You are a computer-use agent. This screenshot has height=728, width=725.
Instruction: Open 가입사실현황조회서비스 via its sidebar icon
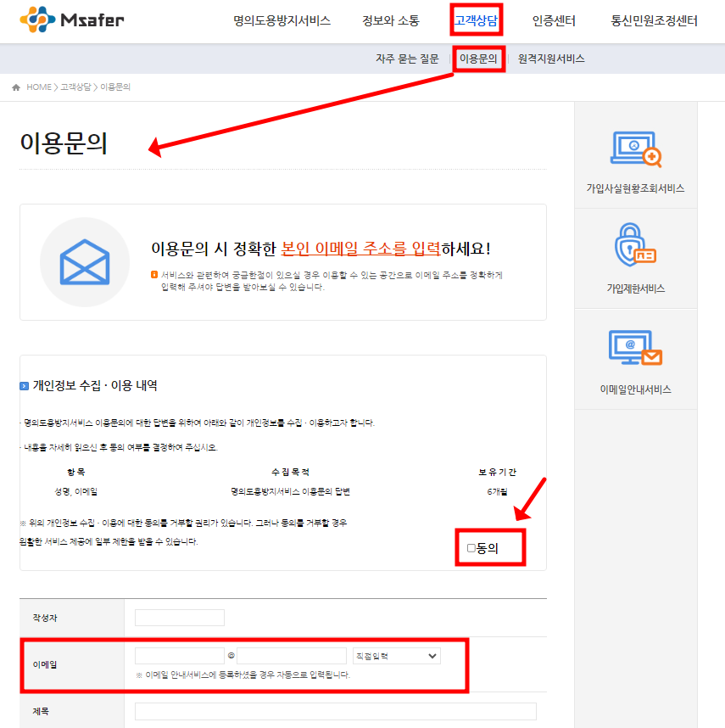(x=635, y=149)
